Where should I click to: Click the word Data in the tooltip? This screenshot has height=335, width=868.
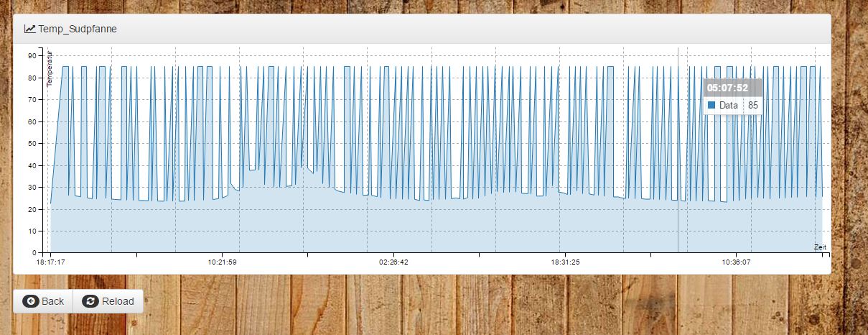[728, 105]
